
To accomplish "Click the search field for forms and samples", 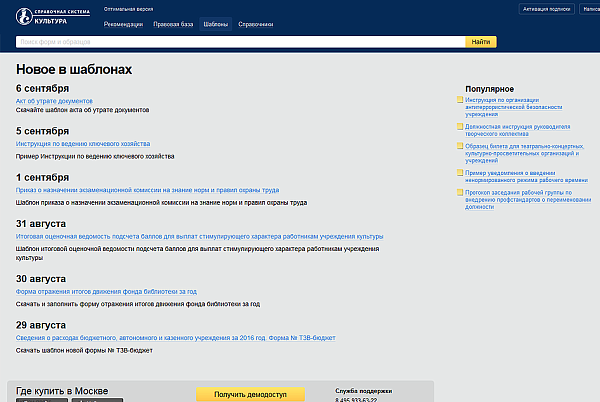I will [240, 42].
